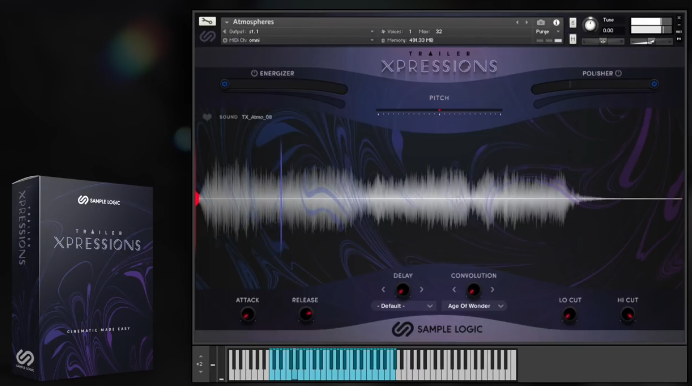Image resolution: width=692 pixels, height=386 pixels.
Task: Click the Atmospheres instrument name
Action: tap(253, 22)
